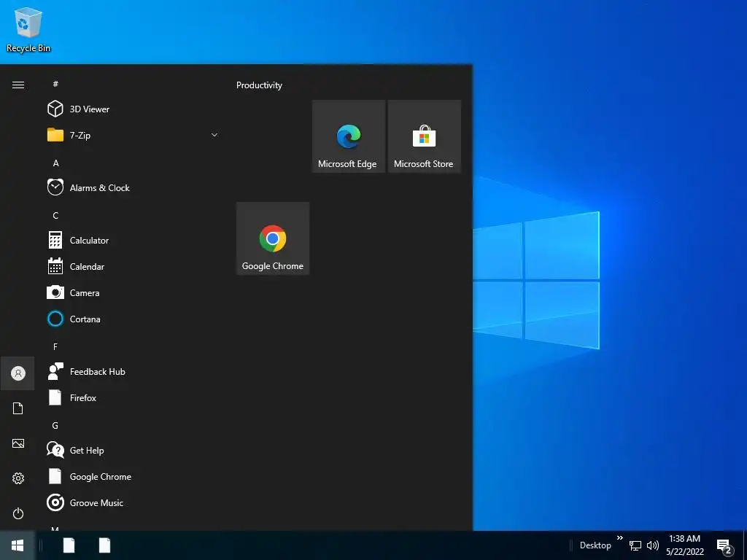Image resolution: width=747 pixels, height=560 pixels.
Task: Open Feedback Hub
Action: point(133,371)
